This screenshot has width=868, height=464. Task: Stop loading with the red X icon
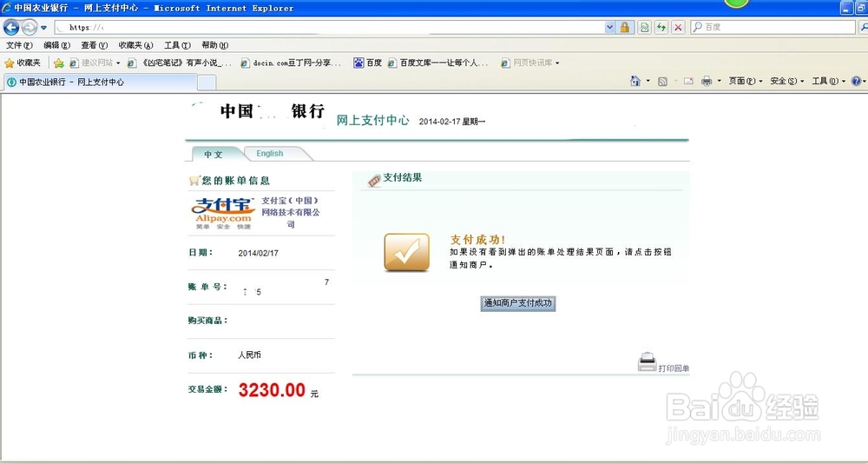click(678, 27)
